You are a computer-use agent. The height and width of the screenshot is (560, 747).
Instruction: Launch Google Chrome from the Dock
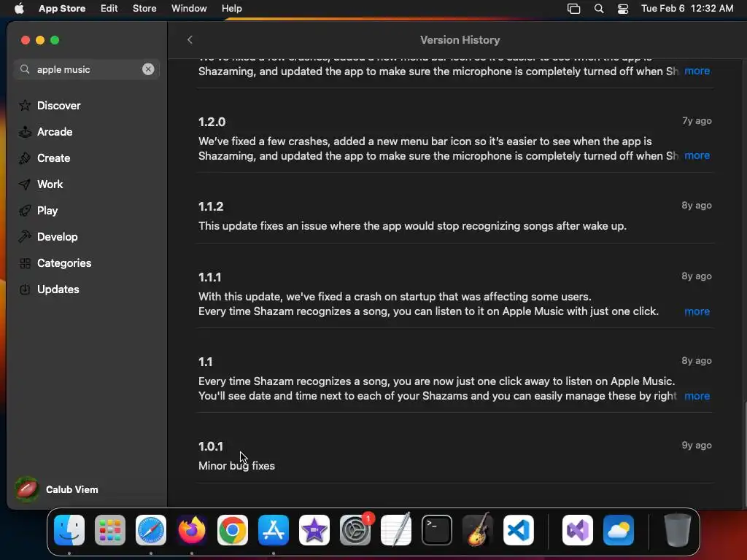(x=233, y=530)
